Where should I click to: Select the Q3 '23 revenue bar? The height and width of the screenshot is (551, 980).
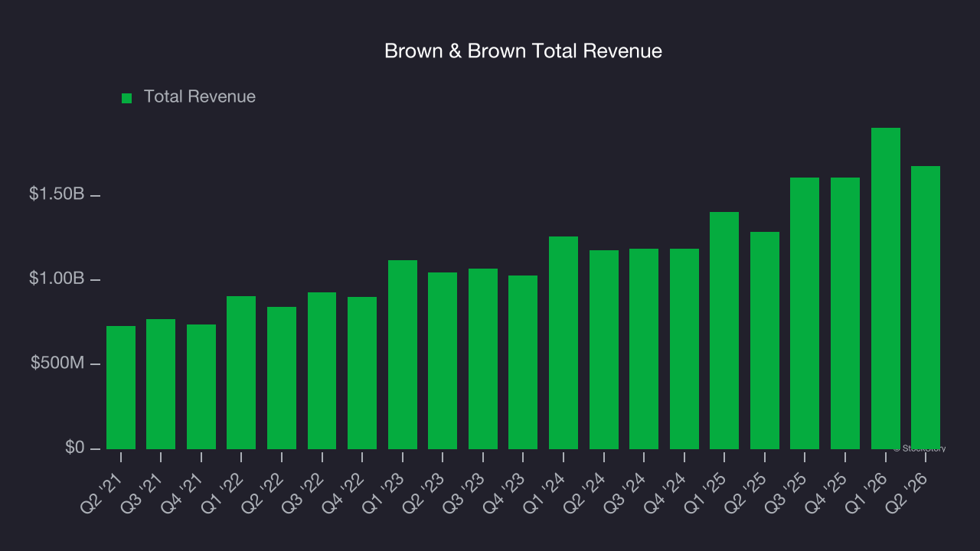483,359
